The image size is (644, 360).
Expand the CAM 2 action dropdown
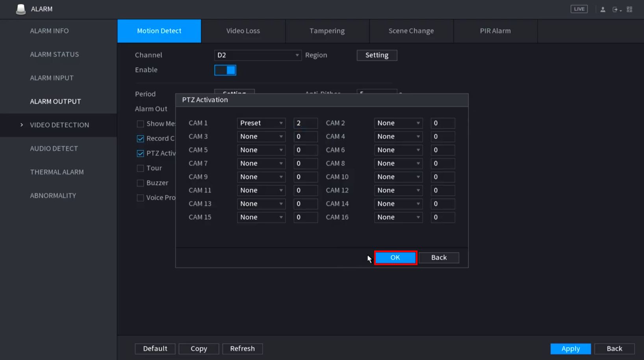point(398,123)
